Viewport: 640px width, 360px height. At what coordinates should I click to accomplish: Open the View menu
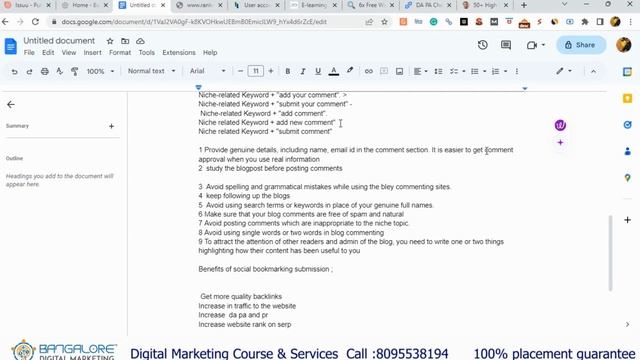(x=69, y=53)
